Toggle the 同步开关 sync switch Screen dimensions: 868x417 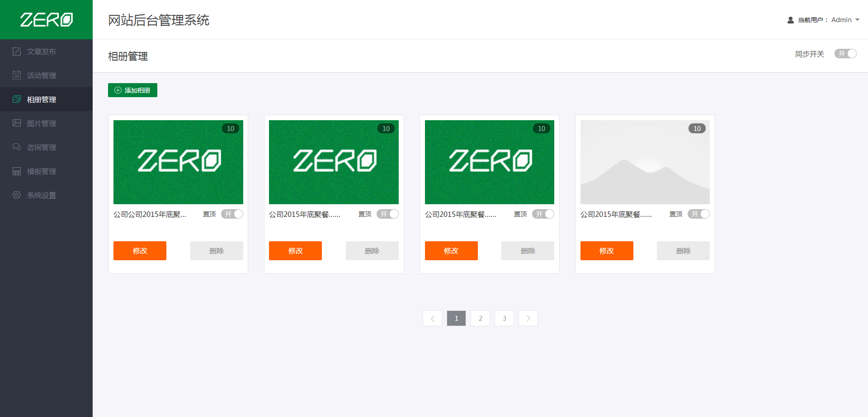(x=845, y=54)
